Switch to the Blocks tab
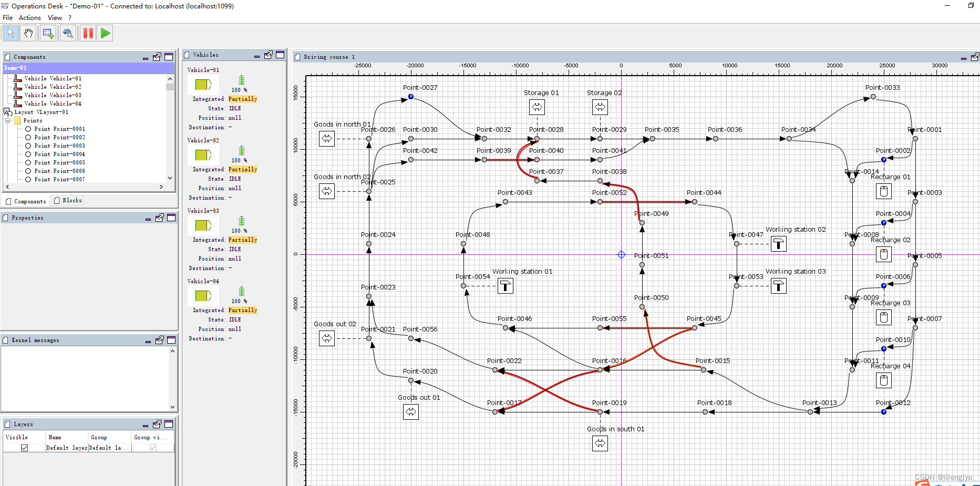Image resolution: width=980 pixels, height=486 pixels. [x=67, y=201]
